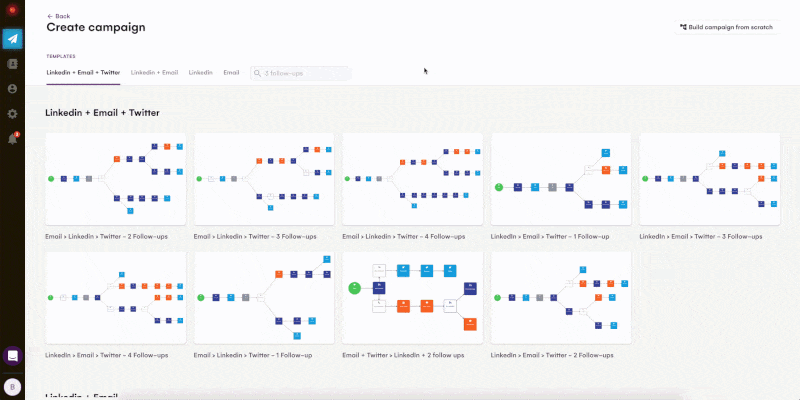Open Email > Linkedin > Twitter 3 Follow-ups template
Image resolution: width=800 pixels, height=400 pixels.
pyautogui.click(x=264, y=179)
